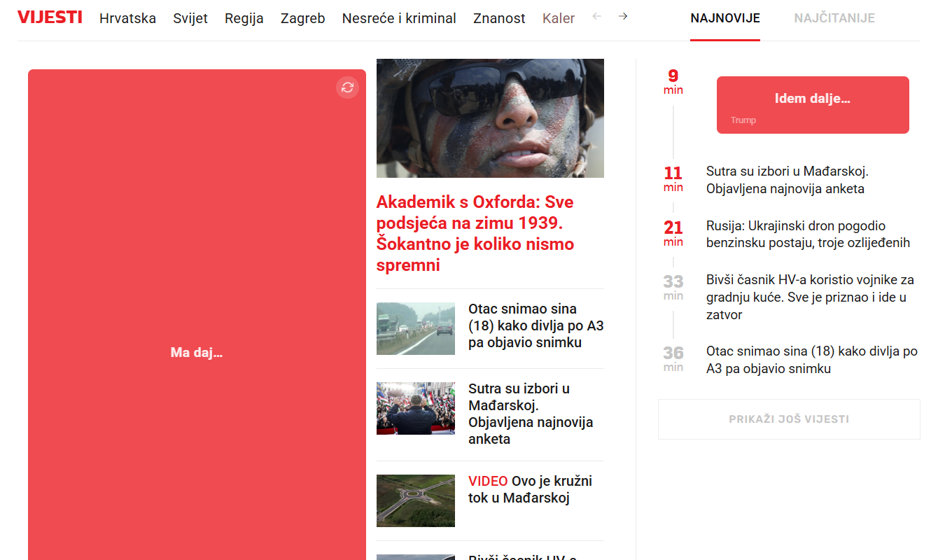
Task: Click the A3 highway article thumbnail
Action: click(x=415, y=328)
